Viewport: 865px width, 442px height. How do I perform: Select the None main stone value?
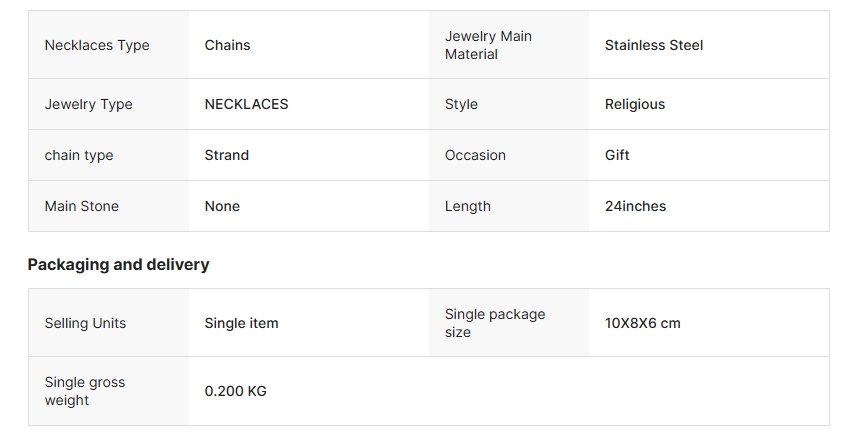coord(222,206)
